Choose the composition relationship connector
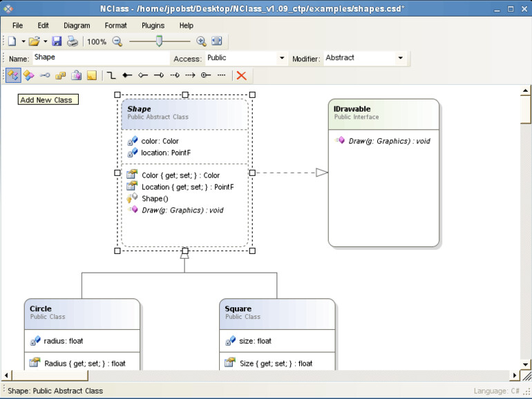532x399 pixels. click(x=127, y=75)
